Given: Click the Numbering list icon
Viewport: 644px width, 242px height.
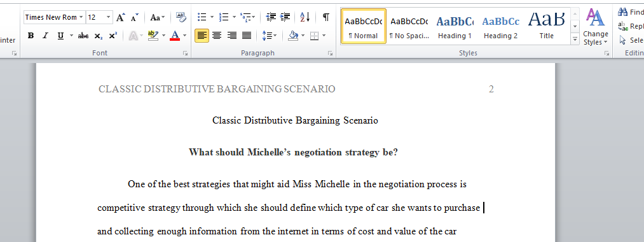Looking at the screenshot, I should pyautogui.click(x=224, y=17).
